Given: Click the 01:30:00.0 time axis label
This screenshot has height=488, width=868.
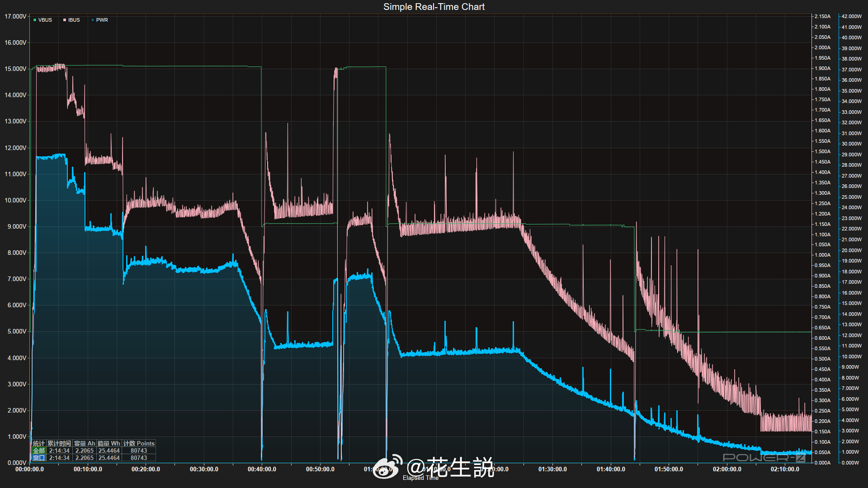Looking at the screenshot, I should coord(552,469).
